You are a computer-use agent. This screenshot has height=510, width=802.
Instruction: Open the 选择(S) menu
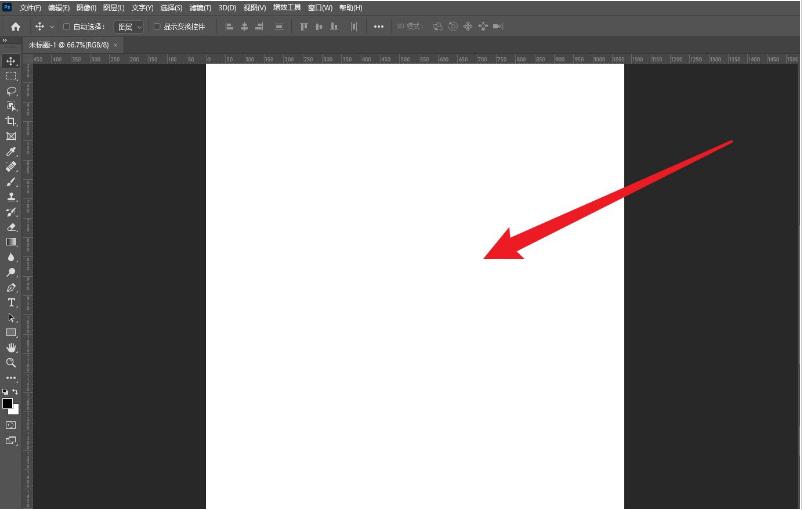pyautogui.click(x=171, y=8)
